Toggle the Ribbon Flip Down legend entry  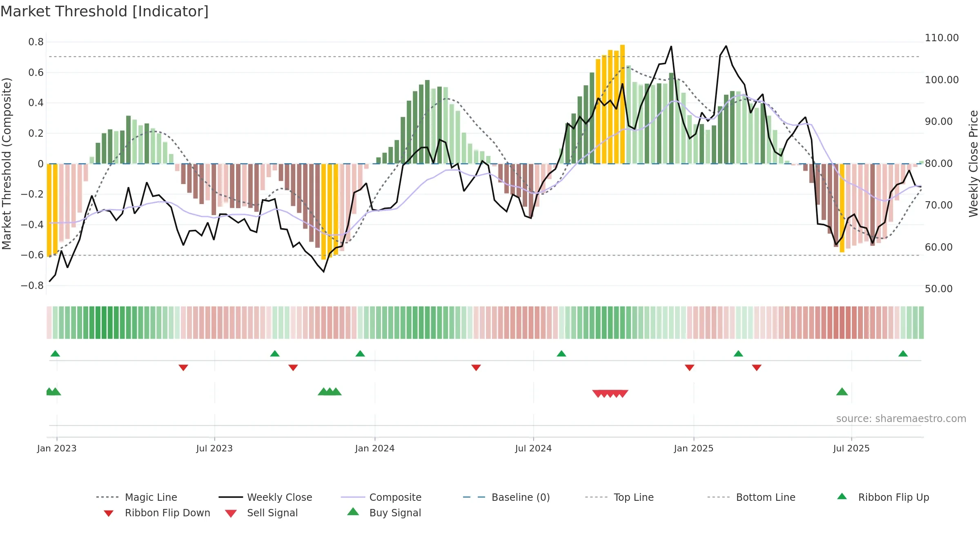coord(156,513)
